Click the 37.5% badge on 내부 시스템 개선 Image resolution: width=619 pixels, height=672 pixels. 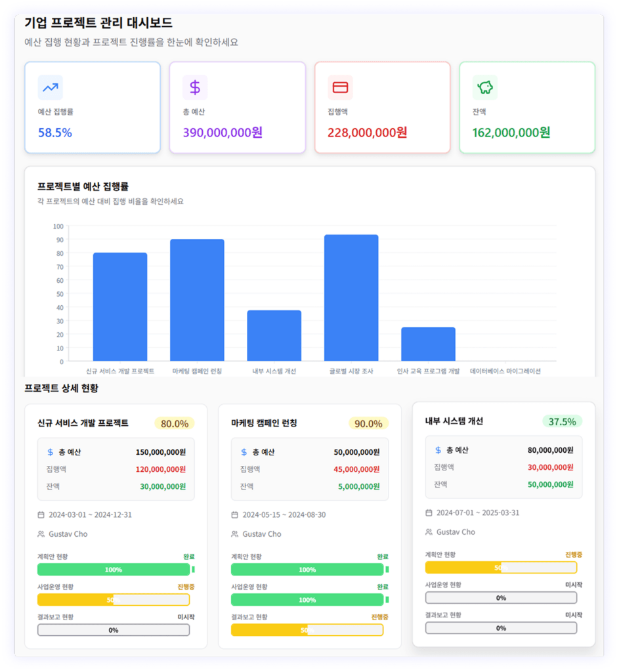(562, 421)
